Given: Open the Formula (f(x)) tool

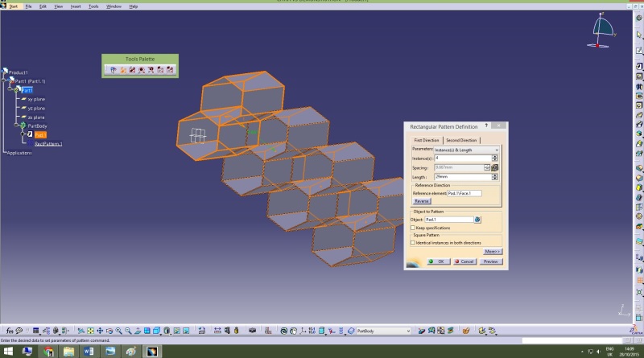Looking at the screenshot, I should click(x=10, y=331).
